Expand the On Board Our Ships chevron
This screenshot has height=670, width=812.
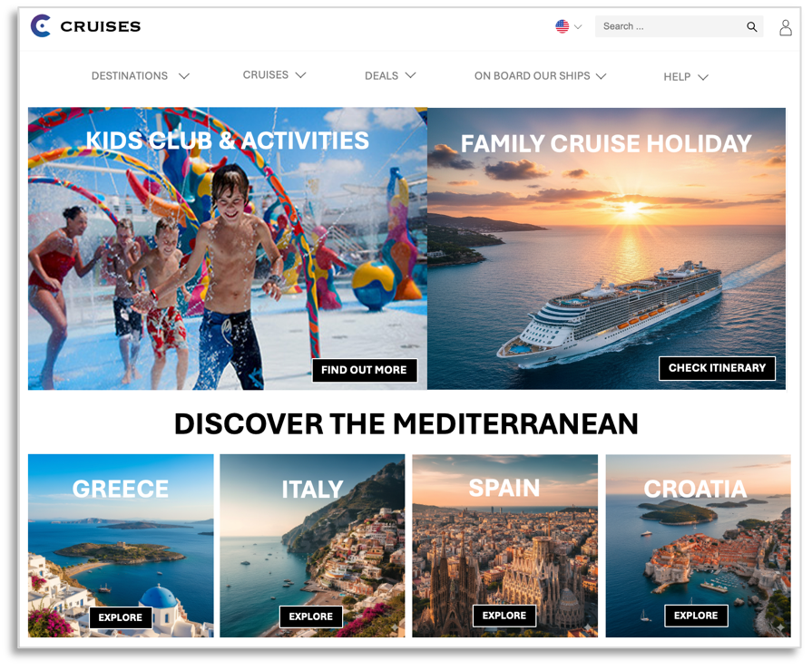coord(601,76)
